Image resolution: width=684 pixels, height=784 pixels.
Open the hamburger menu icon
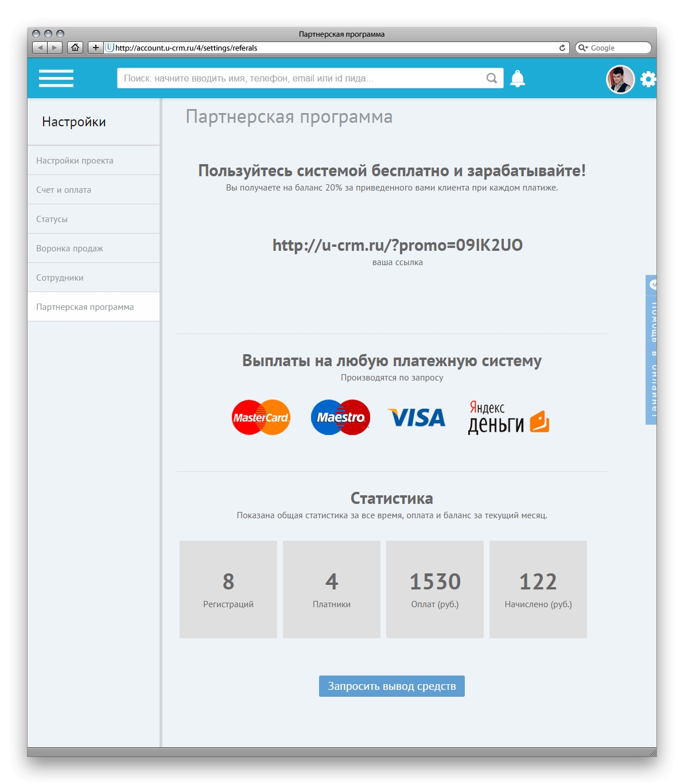(56, 78)
